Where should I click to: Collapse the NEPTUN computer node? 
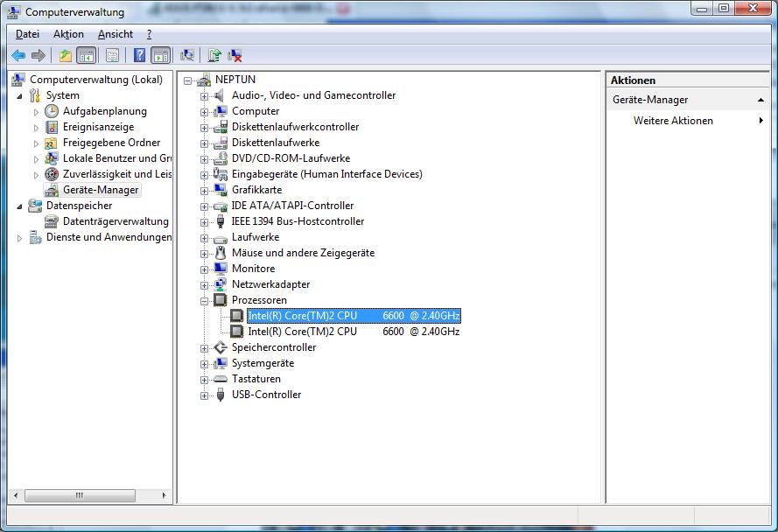point(187,80)
